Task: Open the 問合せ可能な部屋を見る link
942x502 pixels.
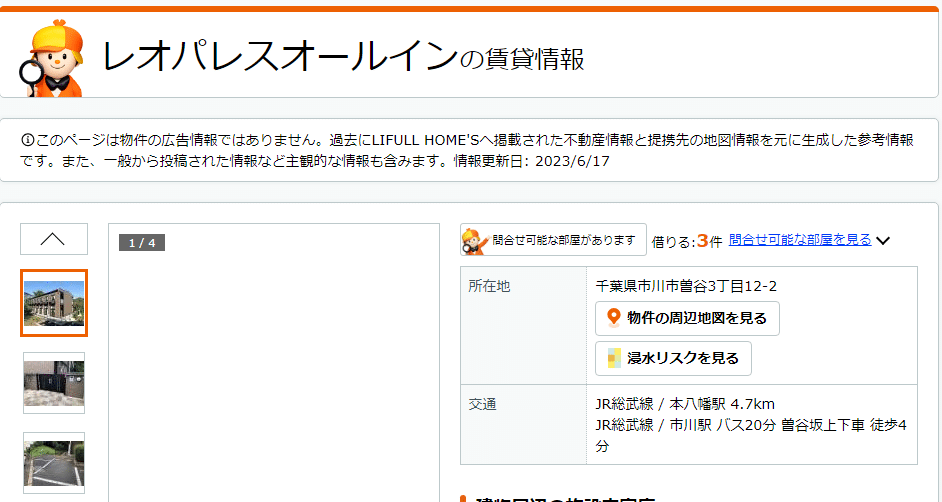Action: point(799,240)
